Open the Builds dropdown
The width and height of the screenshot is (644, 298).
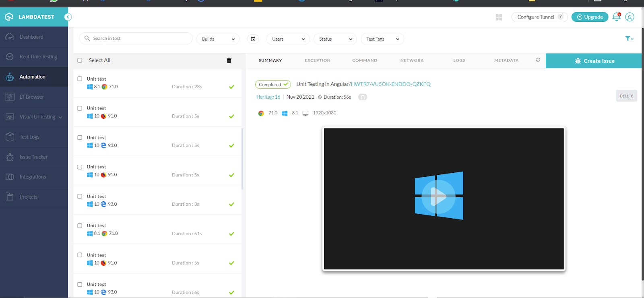point(218,39)
